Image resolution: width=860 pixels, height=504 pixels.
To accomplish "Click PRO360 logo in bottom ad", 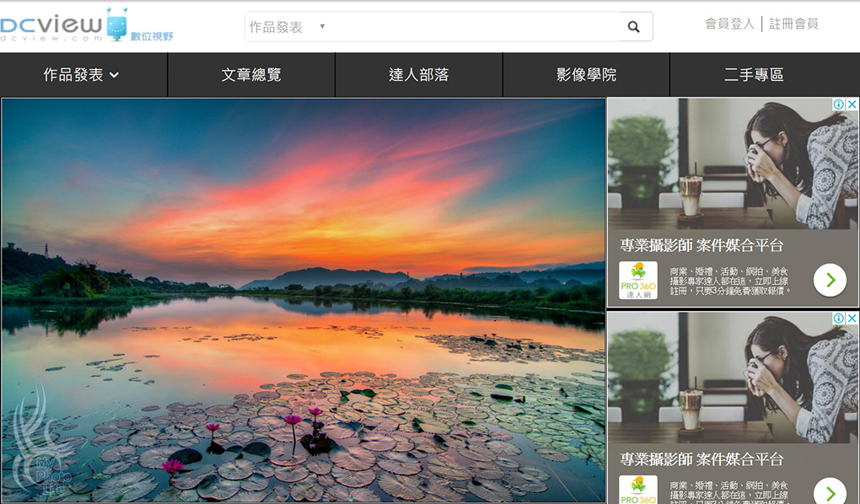I will [637, 491].
